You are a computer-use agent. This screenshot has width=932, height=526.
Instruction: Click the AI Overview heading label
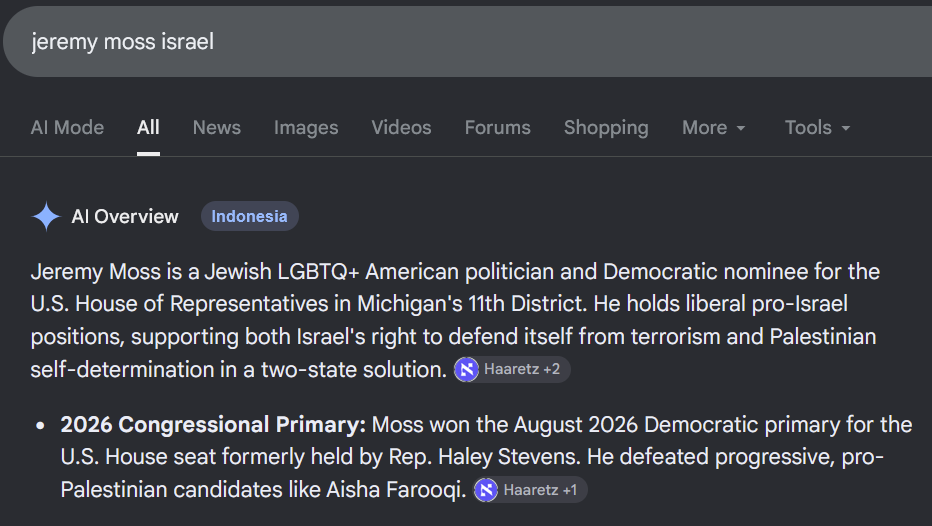click(125, 216)
